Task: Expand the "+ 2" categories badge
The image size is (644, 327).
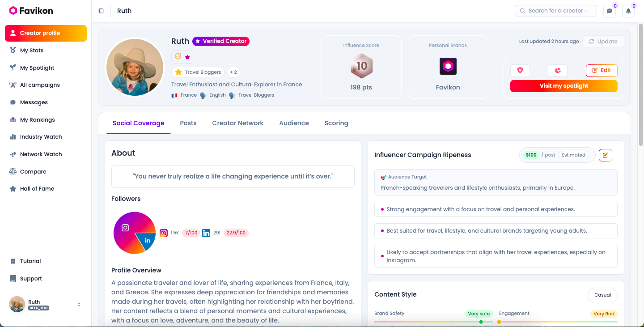Action: coord(233,72)
